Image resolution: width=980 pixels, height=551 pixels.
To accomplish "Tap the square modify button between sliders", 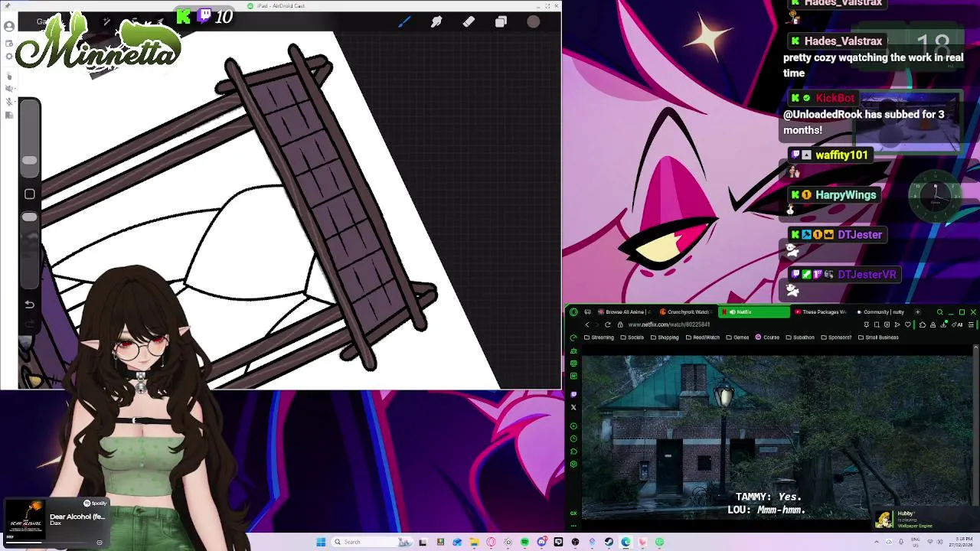I will 29,194.
